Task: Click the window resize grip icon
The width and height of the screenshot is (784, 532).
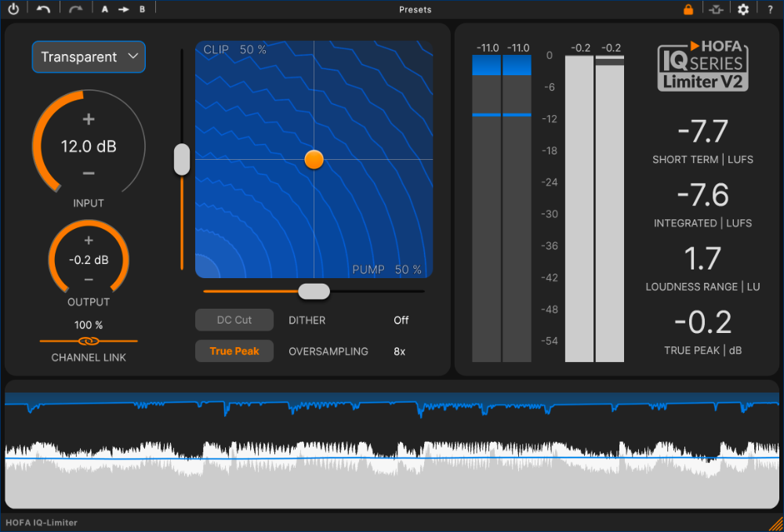Action: (x=775, y=524)
